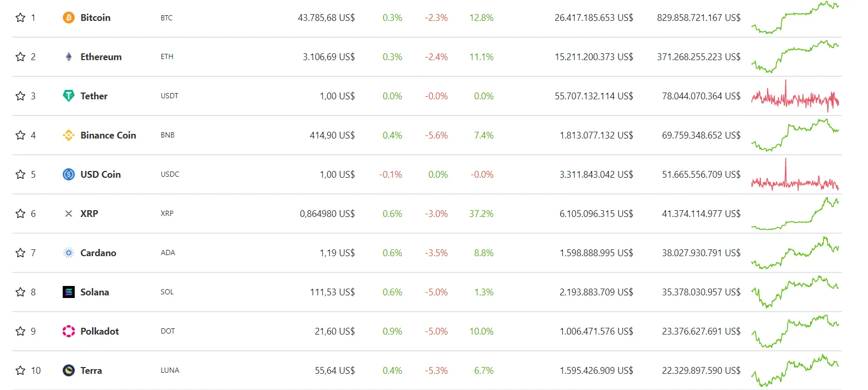Click the Solana logo icon
Image resolution: width=868 pixels, height=390 pixels.
pos(68,292)
